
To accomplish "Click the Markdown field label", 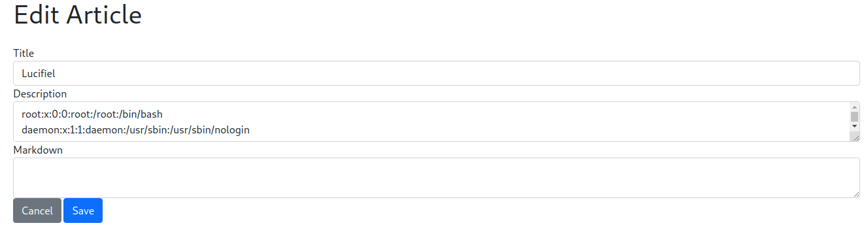I will point(38,150).
